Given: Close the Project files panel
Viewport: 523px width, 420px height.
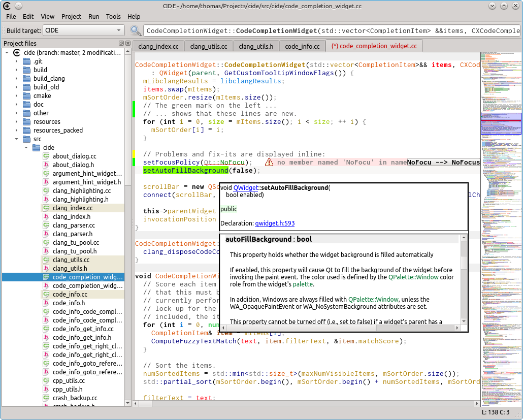Looking at the screenshot, I should pos(127,44).
